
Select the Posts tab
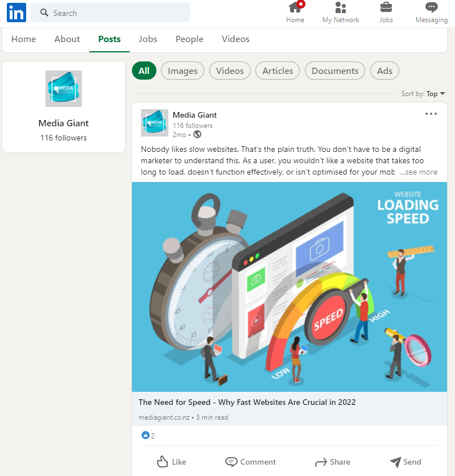[109, 39]
